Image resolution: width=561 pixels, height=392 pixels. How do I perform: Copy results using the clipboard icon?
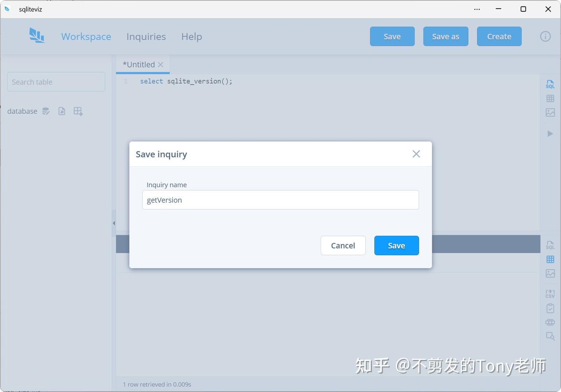point(550,308)
